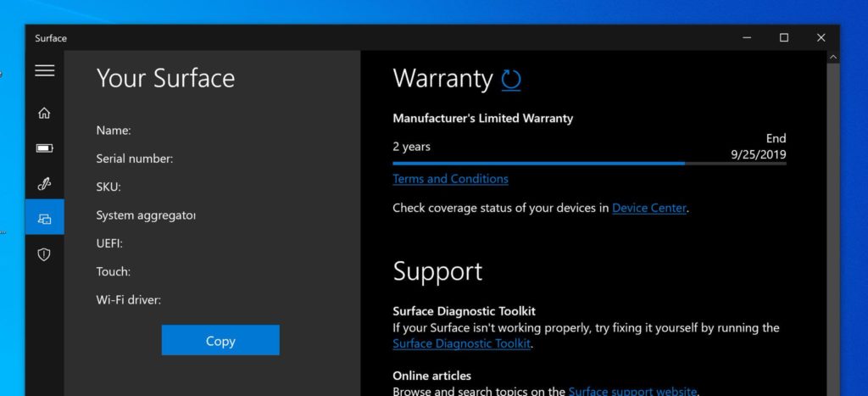
Task: Open the Surface Pen settings icon
Action: (44, 183)
